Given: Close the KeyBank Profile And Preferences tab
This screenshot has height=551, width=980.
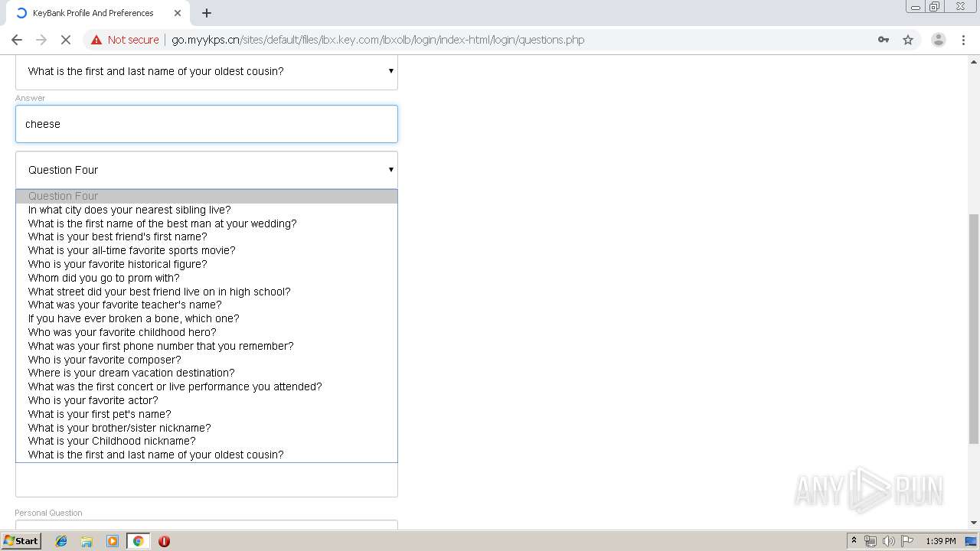Looking at the screenshot, I should (178, 13).
